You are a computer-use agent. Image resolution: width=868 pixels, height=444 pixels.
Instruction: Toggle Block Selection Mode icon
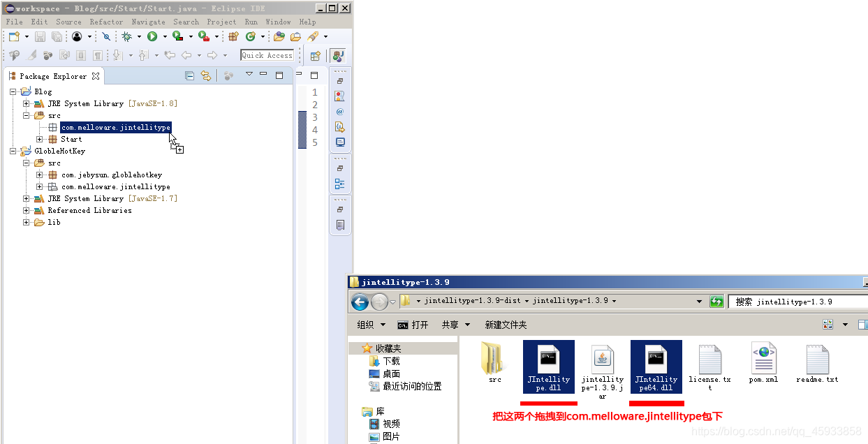pos(81,55)
